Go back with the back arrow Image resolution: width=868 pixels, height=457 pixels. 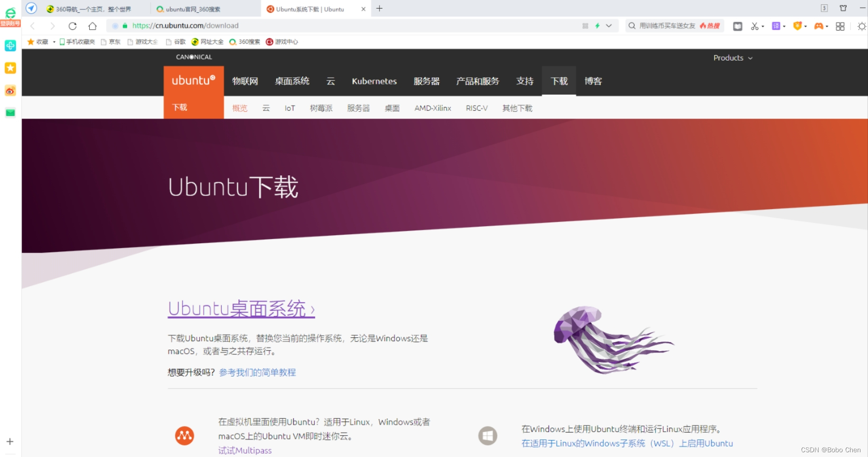click(32, 26)
